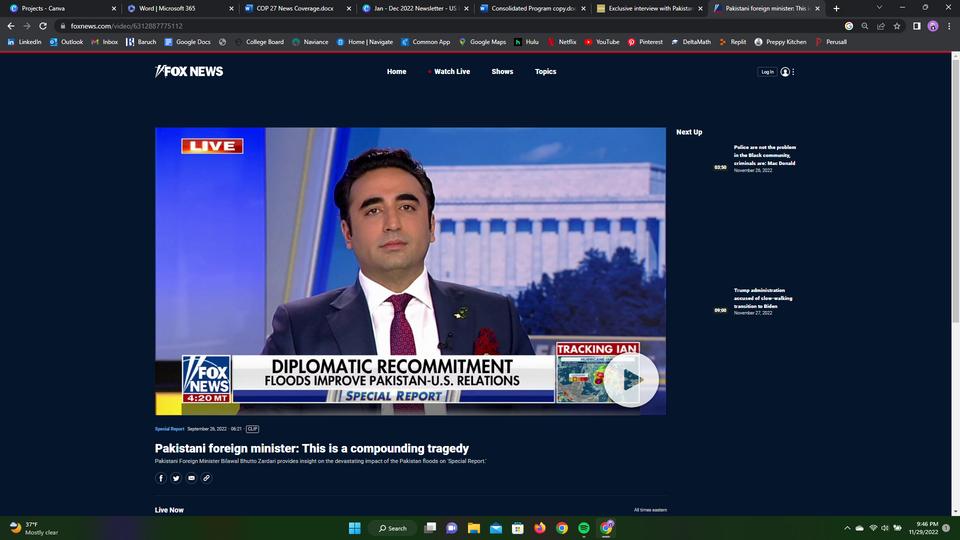Open the Windows Start menu
Screen dimensions: 960x540
point(354,528)
